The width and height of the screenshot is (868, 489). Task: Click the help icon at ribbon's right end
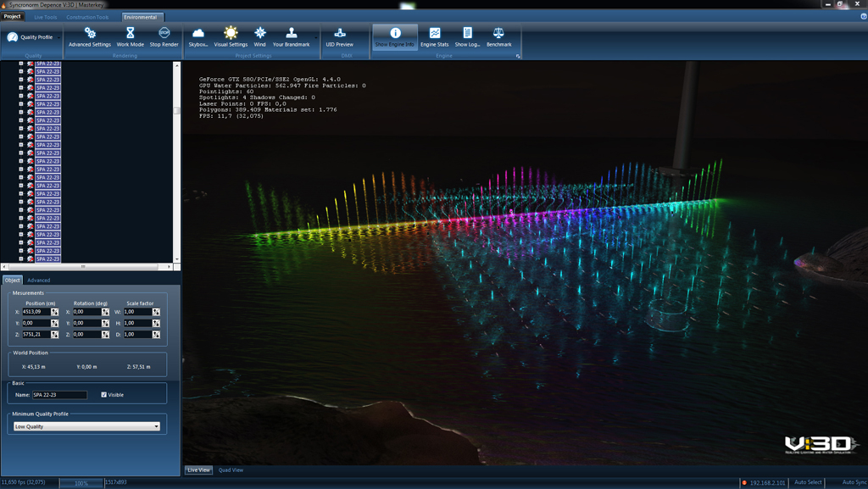(864, 17)
